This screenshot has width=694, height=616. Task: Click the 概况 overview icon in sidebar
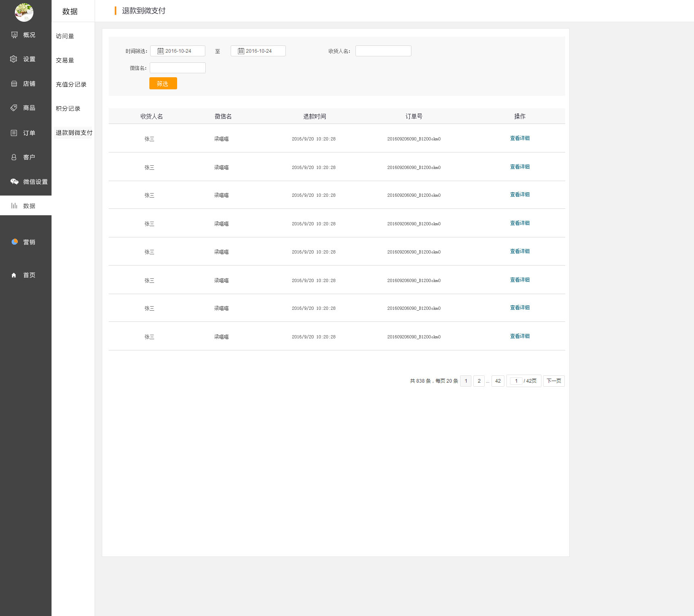point(14,35)
